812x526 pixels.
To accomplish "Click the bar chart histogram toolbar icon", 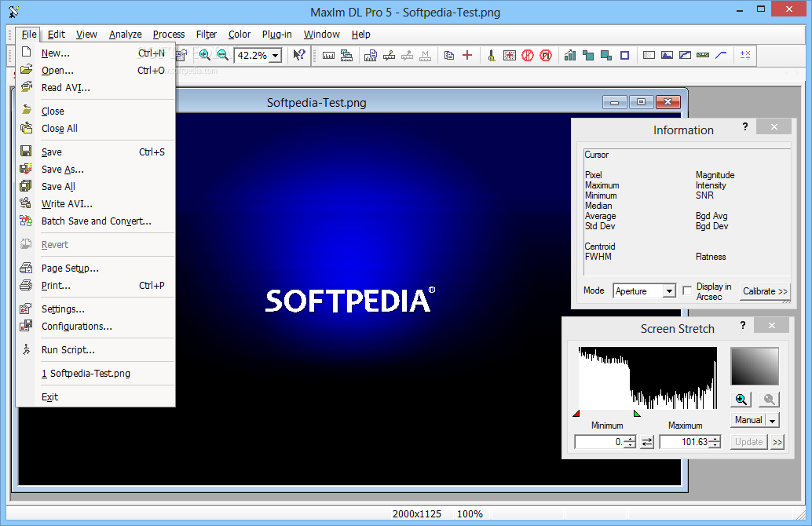I will pyautogui.click(x=570, y=56).
